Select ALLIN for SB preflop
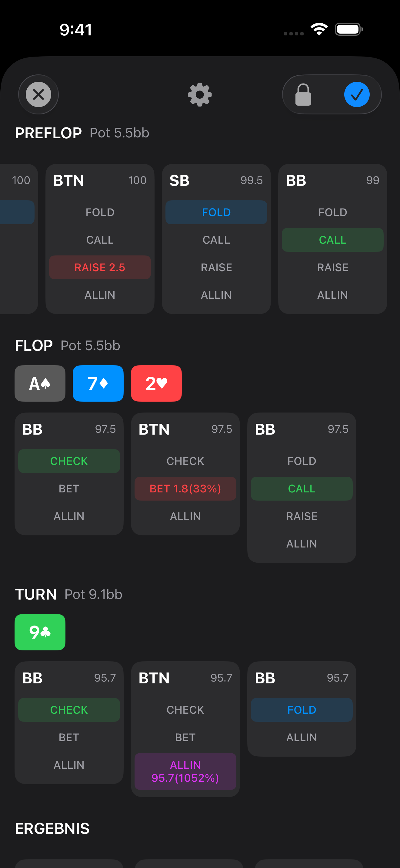 click(x=216, y=295)
